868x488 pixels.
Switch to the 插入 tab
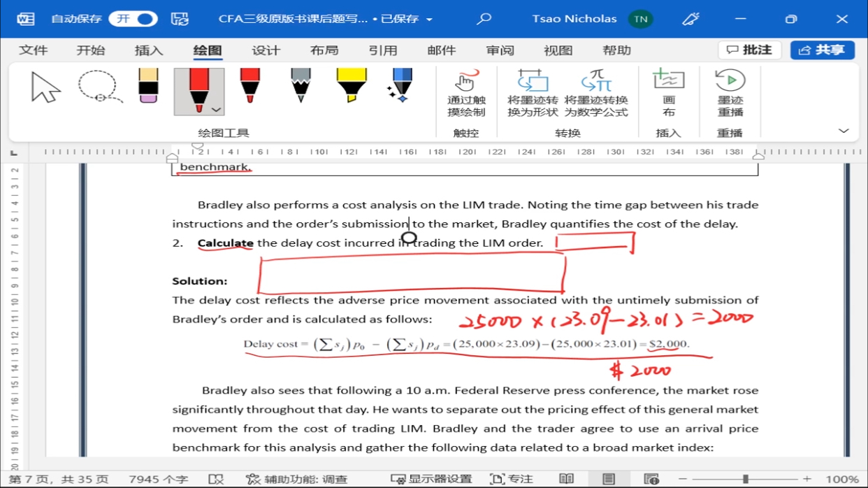coord(149,50)
